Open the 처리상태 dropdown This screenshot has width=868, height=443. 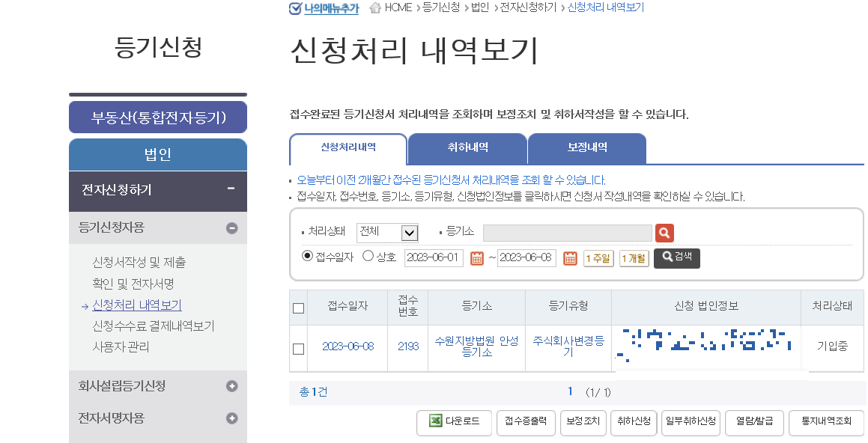[x=386, y=232]
